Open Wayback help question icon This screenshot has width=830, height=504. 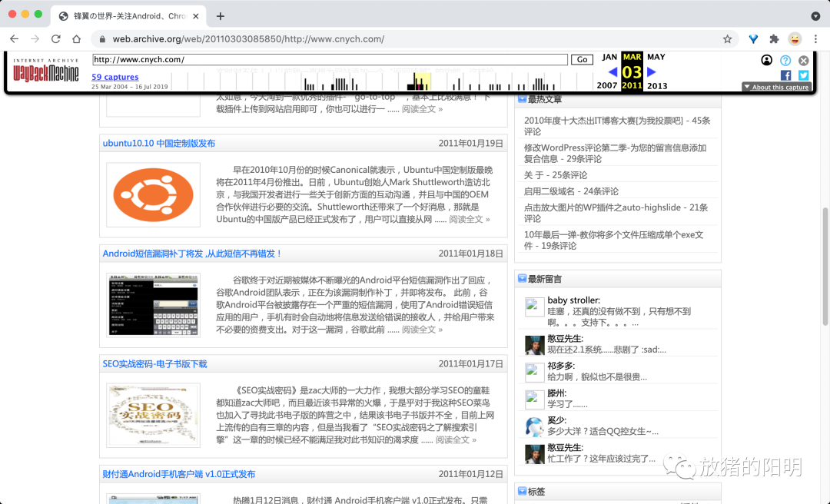pos(785,60)
